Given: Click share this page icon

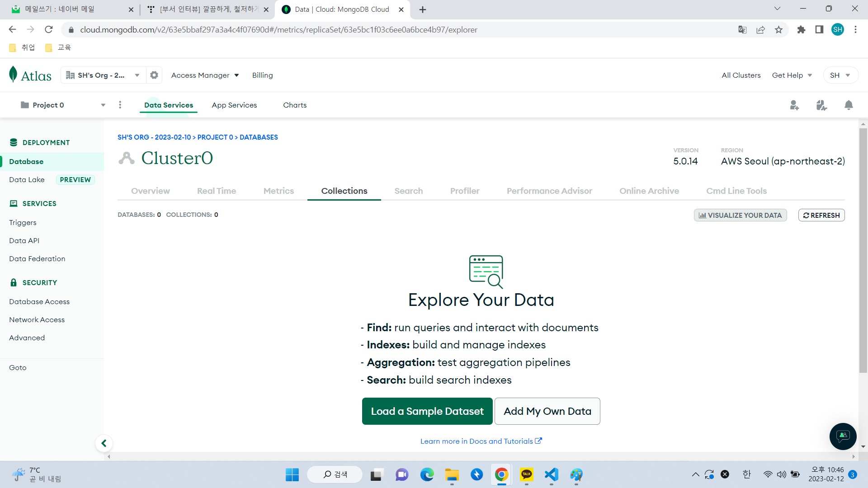Looking at the screenshot, I should pos(760,30).
